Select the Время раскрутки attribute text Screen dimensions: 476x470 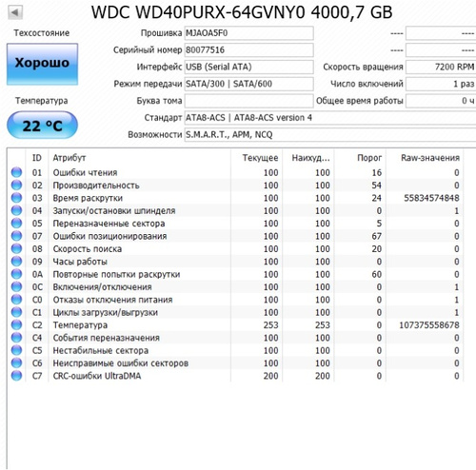88,198
